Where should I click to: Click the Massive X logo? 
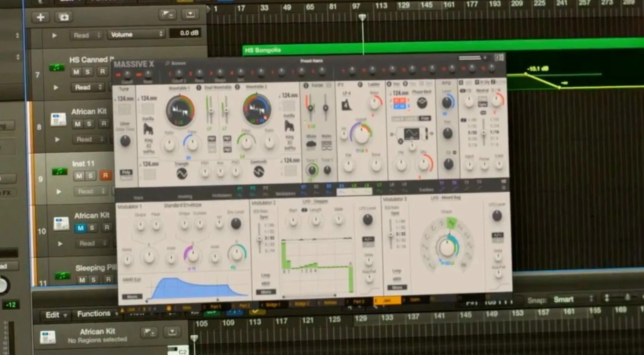coord(134,64)
